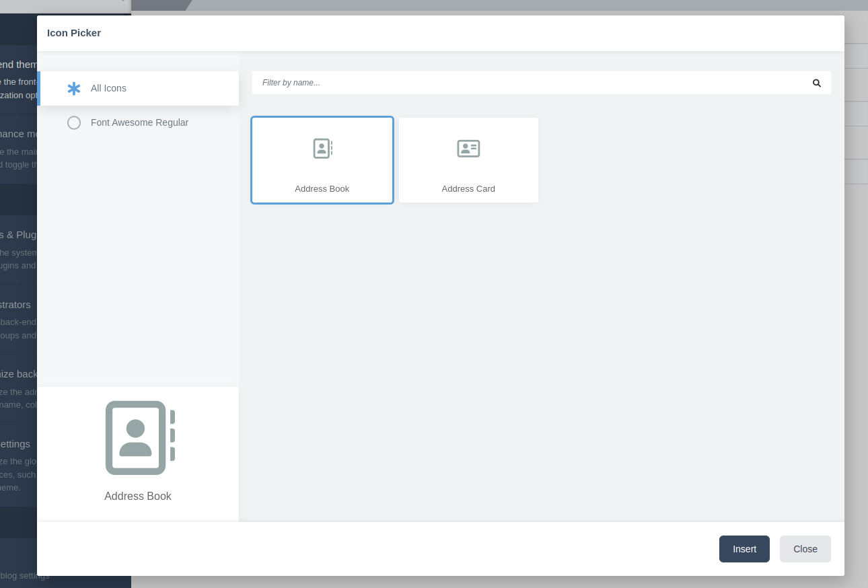
Task: Click the Address Book preview label
Action: pyautogui.click(x=138, y=496)
